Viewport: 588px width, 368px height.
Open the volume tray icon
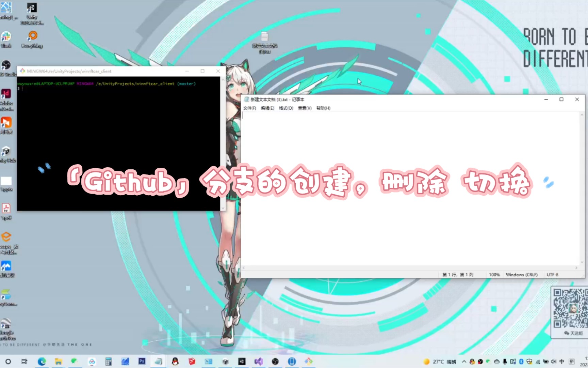pyautogui.click(x=554, y=362)
